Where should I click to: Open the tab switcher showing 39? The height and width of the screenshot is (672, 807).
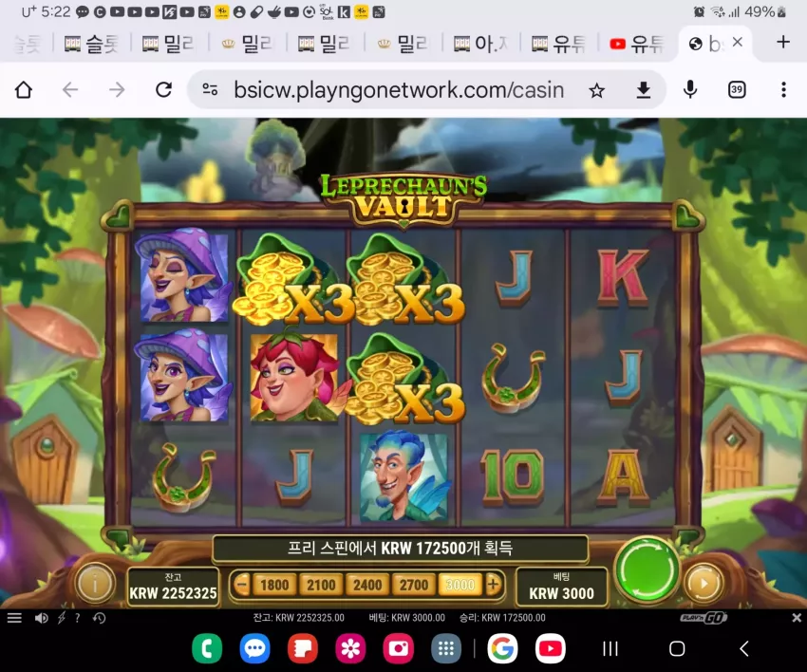coord(737,90)
